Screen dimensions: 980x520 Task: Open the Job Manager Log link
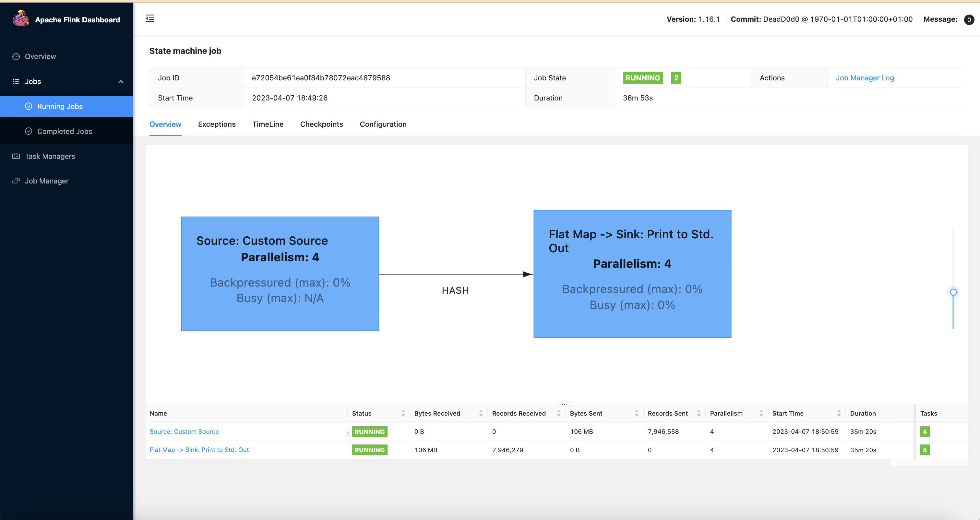[865, 77]
